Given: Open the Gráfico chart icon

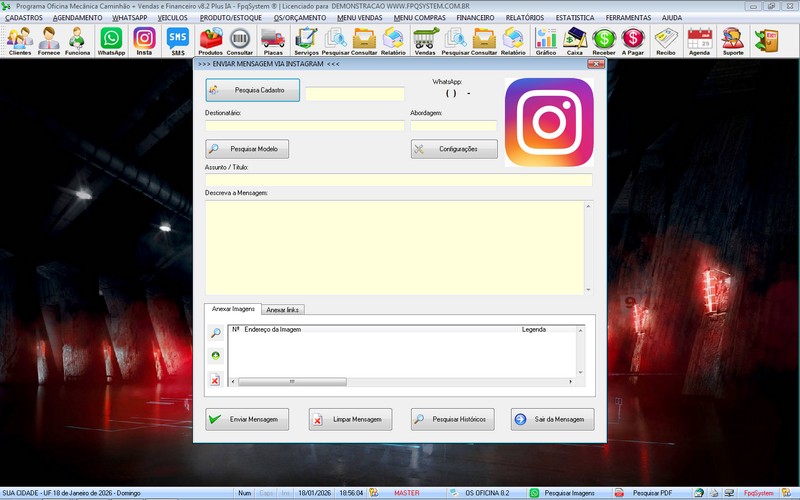Looking at the screenshot, I should pyautogui.click(x=545, y=41).
